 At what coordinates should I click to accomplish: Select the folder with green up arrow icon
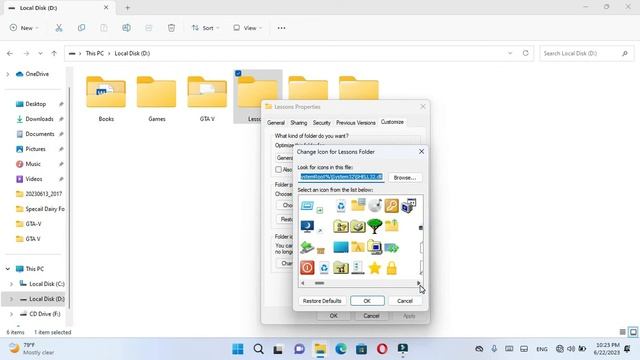391,226
